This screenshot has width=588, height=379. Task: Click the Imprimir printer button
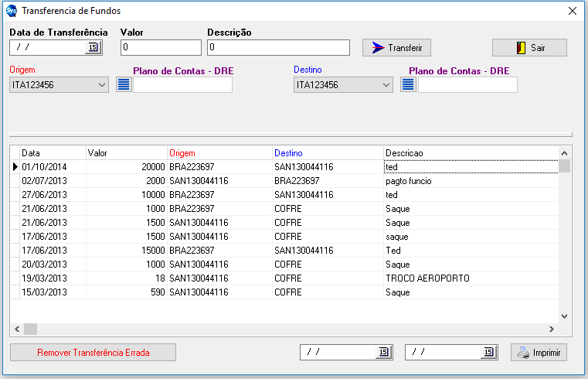(x=539, y=353)
